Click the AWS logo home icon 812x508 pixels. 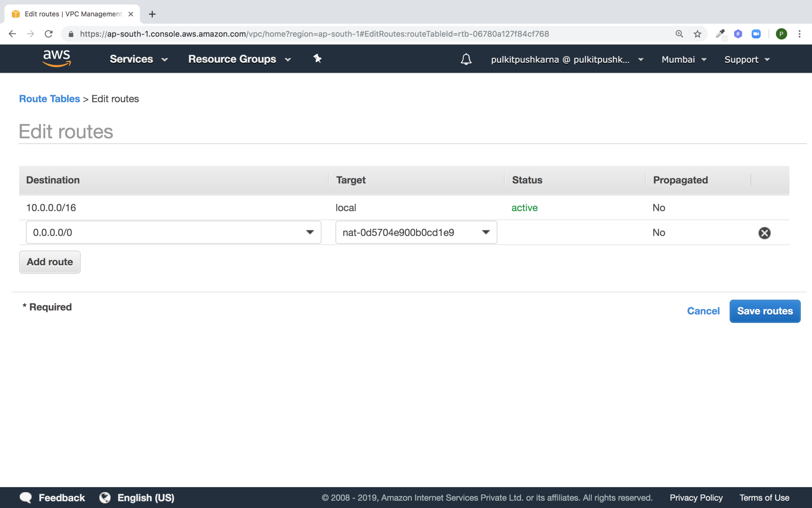click(x=57, y=59)
